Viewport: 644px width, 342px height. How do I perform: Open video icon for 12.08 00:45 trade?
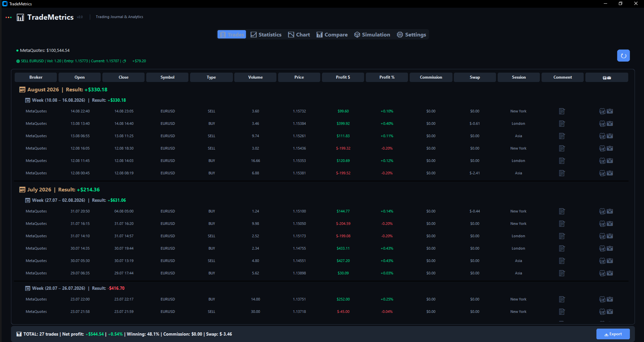click(602, 173)
